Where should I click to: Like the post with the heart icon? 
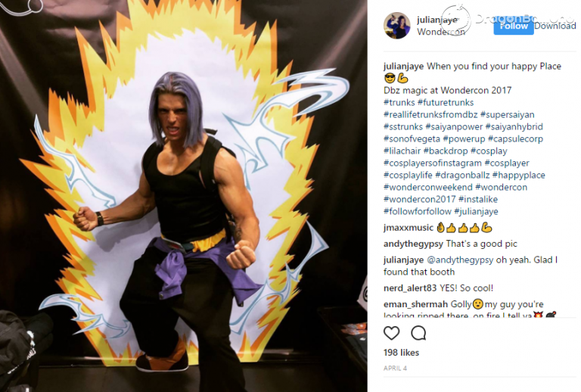(391, 333)
